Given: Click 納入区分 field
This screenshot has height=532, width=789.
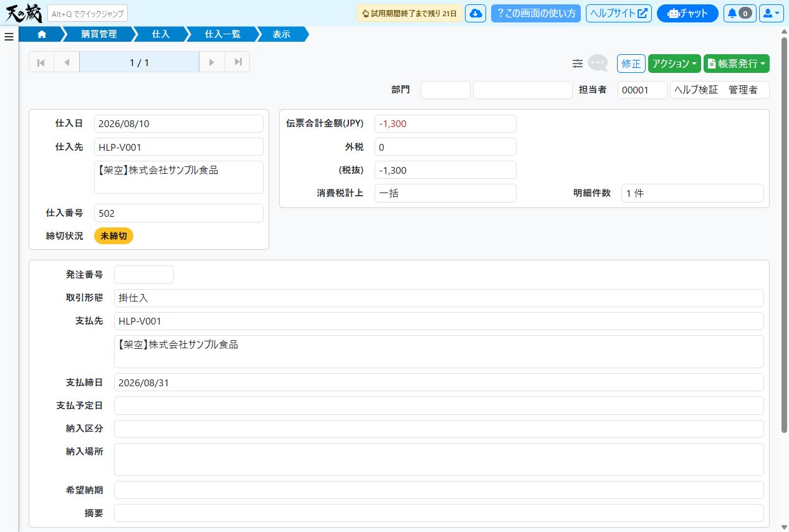Looking at the screenshot, I should click(x=439, y=429).
